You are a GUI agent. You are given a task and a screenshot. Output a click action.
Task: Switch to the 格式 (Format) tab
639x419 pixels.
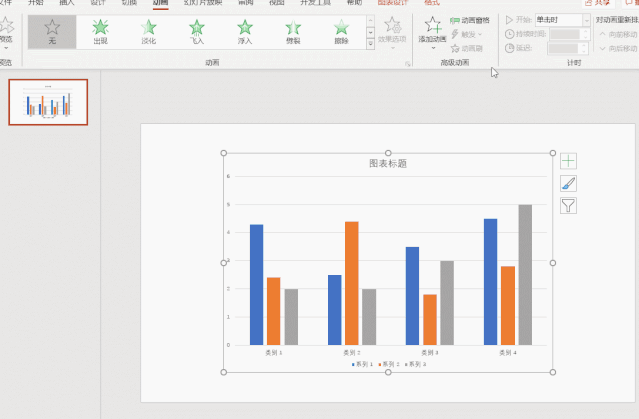(x=432, y=3)
